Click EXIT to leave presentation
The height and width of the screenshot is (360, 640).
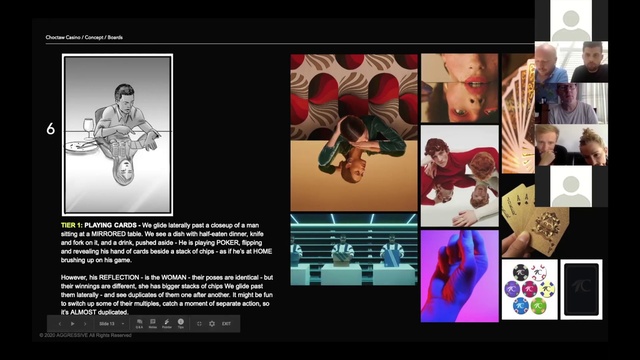pos(226,324)
